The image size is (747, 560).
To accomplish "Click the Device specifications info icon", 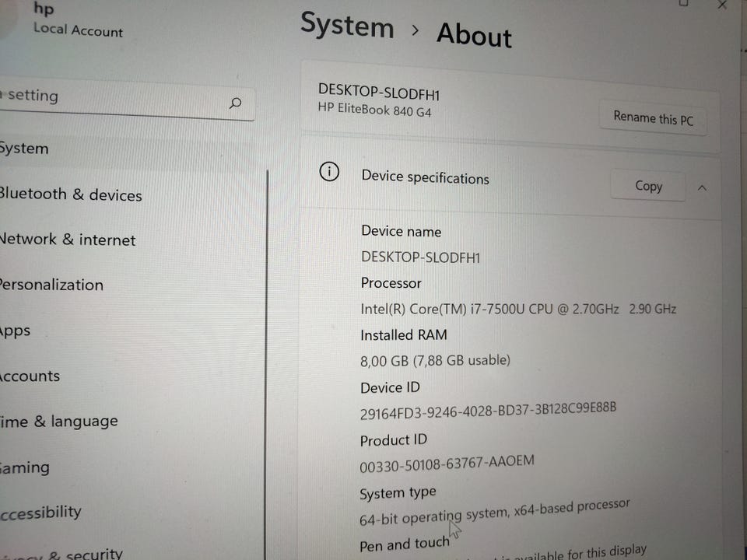I will (x=329, y=171).
